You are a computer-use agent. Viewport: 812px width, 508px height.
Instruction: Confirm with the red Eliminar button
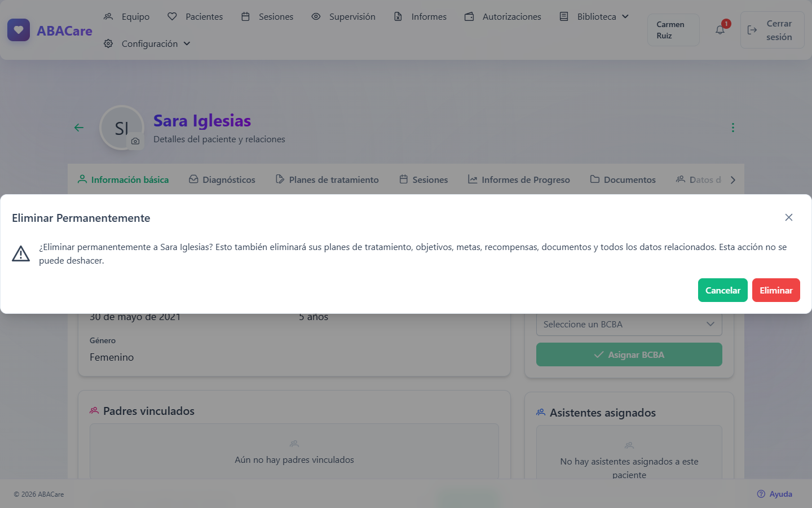776,290
